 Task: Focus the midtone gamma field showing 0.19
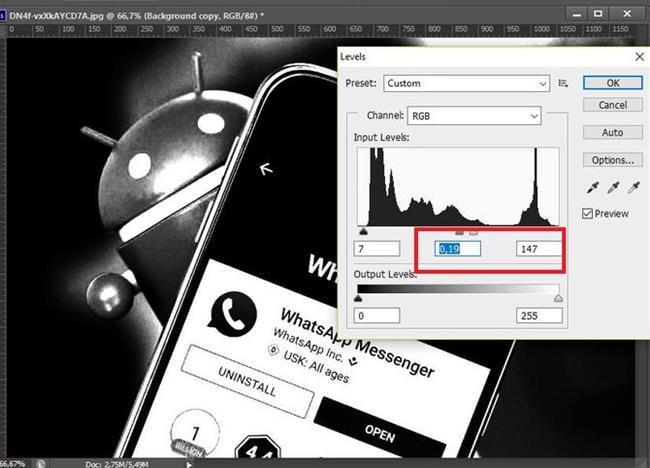[458, 249]
